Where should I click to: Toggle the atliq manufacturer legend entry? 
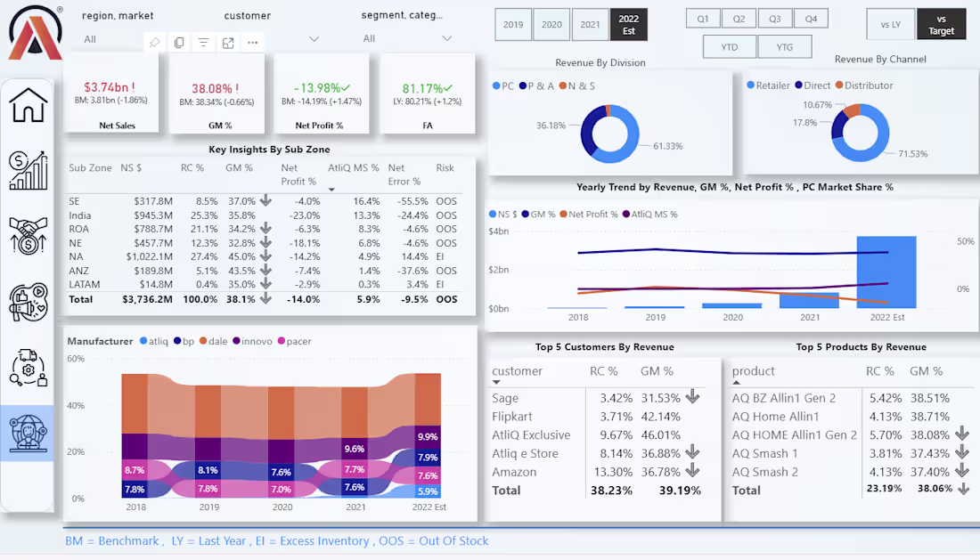[159, 342]
